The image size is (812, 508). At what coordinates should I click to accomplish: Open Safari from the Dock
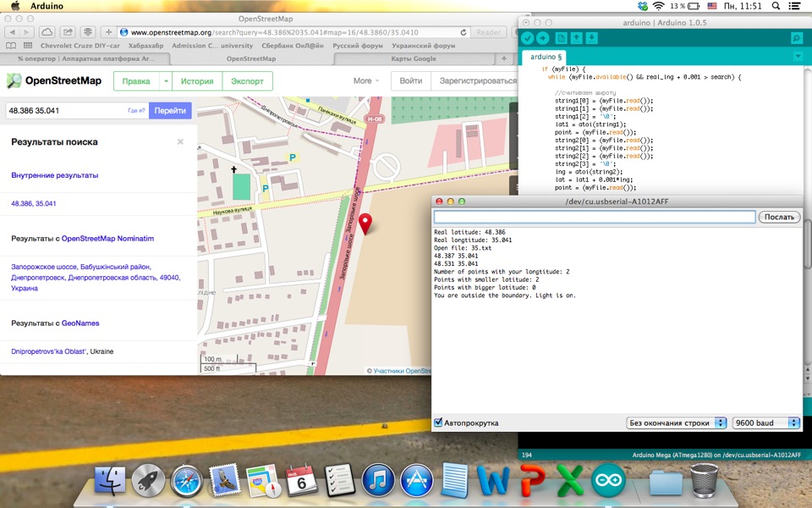187,481
